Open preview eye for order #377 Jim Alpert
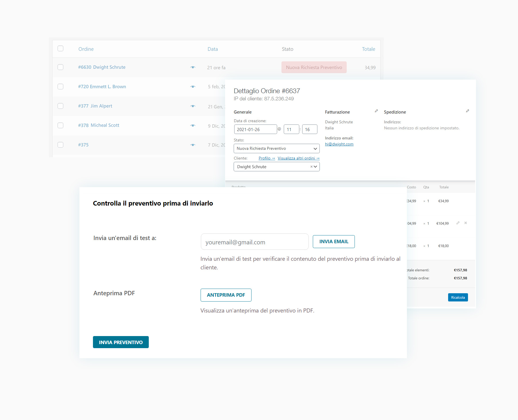518x420 pixels. [x=193, y=106]
